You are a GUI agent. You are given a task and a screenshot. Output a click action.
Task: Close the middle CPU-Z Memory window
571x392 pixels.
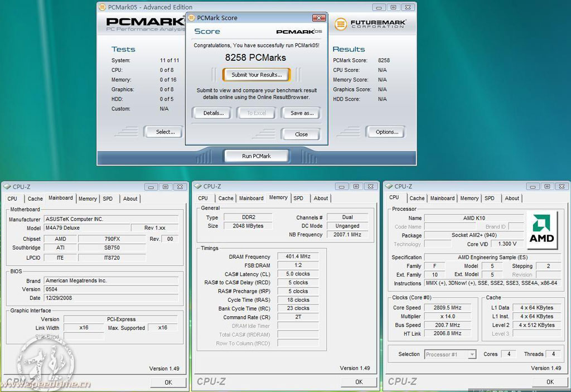pyautogui.click(x=371, y=187)
